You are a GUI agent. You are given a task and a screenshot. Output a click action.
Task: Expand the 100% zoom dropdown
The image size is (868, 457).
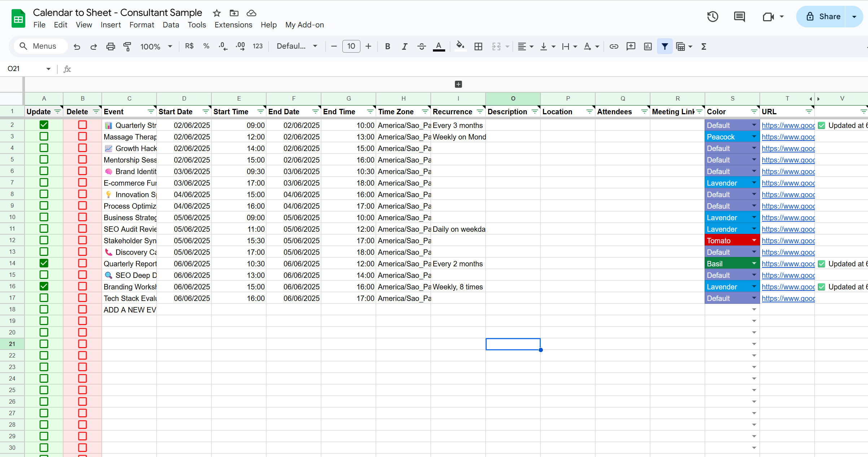click(x=156, y=46)
